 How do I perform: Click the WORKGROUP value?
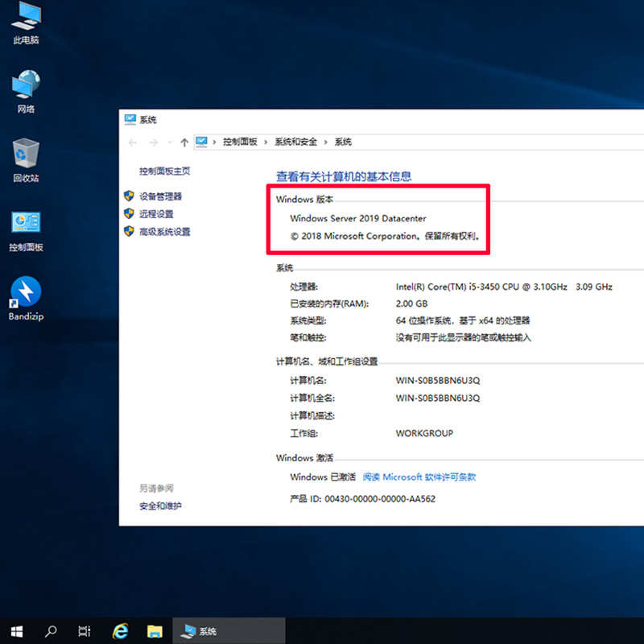click(x=424, y=433)
